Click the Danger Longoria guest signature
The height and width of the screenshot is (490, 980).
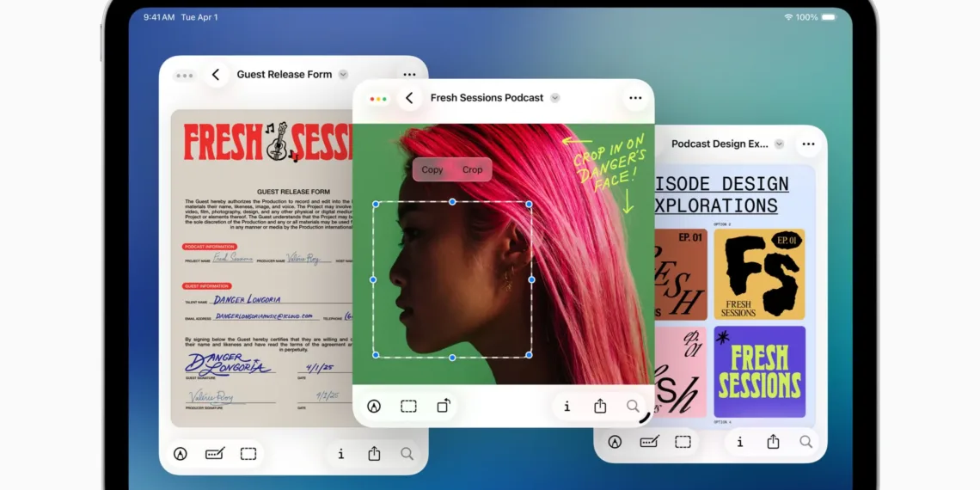click(x=228, y=364)
